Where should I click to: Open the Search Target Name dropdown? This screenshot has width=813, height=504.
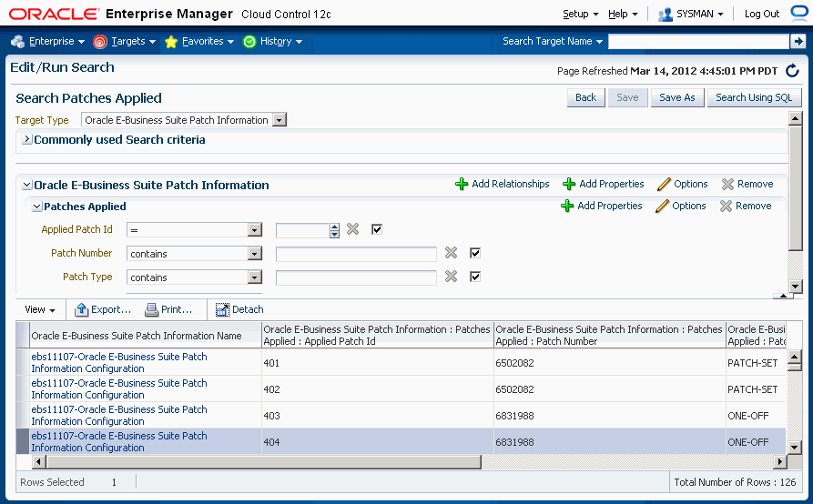point(553,41)
